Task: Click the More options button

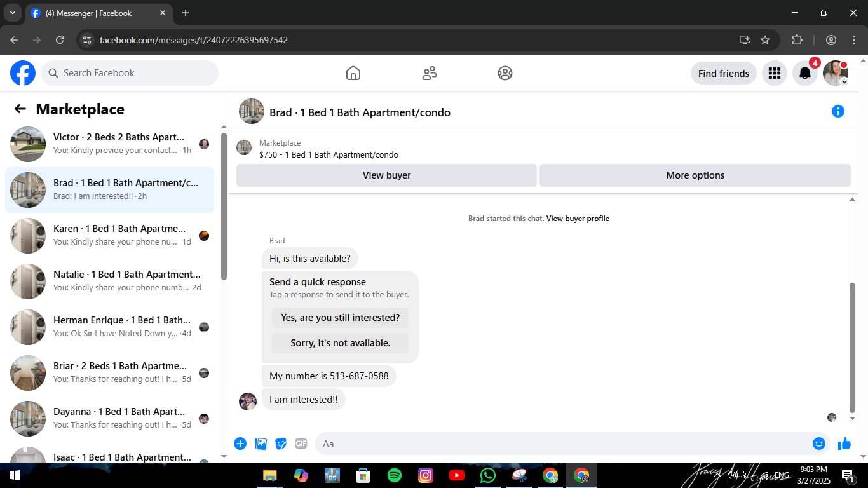Action: 695,175
